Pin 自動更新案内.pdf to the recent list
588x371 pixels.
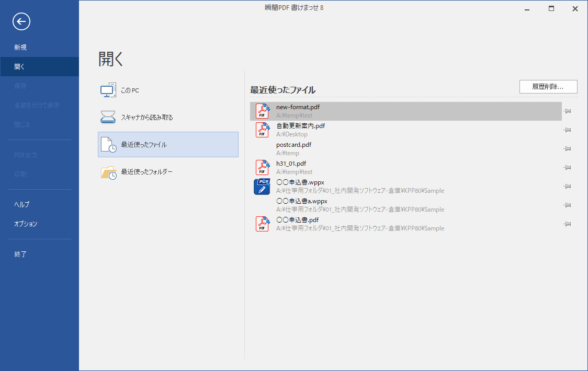[x=568, y=130]
